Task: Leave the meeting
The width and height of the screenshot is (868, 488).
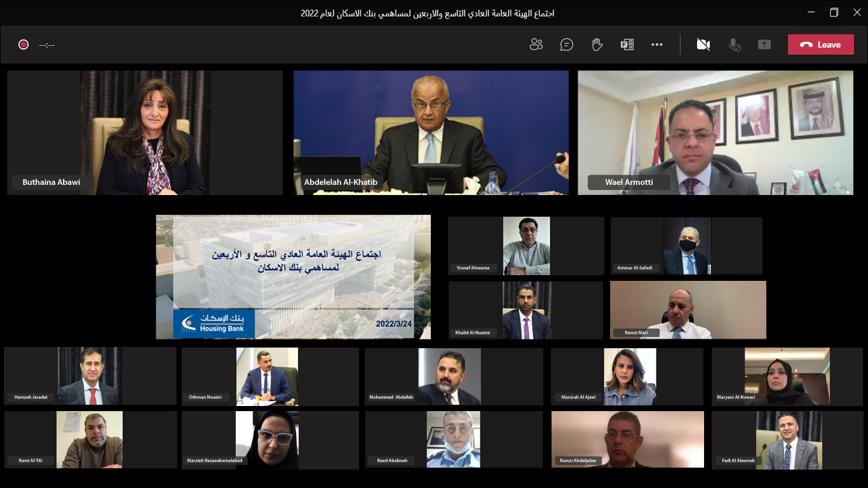Action: pyautogui.click(x=820, y=44)
